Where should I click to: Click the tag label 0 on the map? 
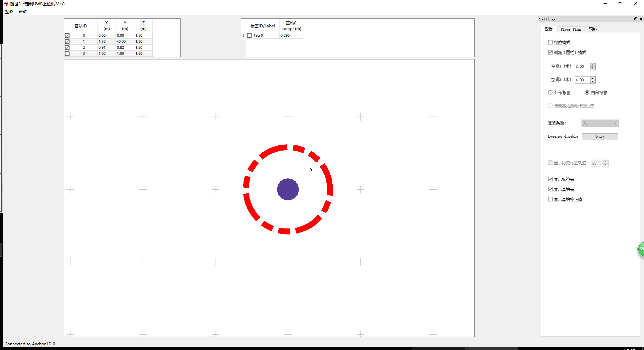coord(311,170)
